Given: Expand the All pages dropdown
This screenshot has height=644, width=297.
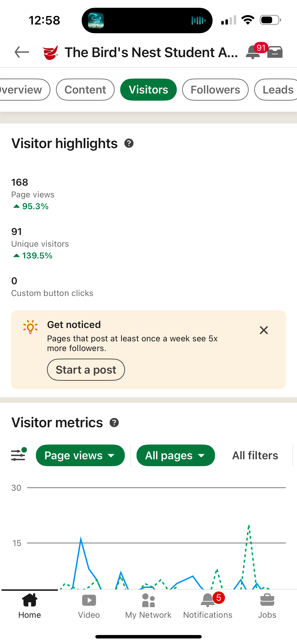Looking at the screenshot, I should (x=175, y=455).
